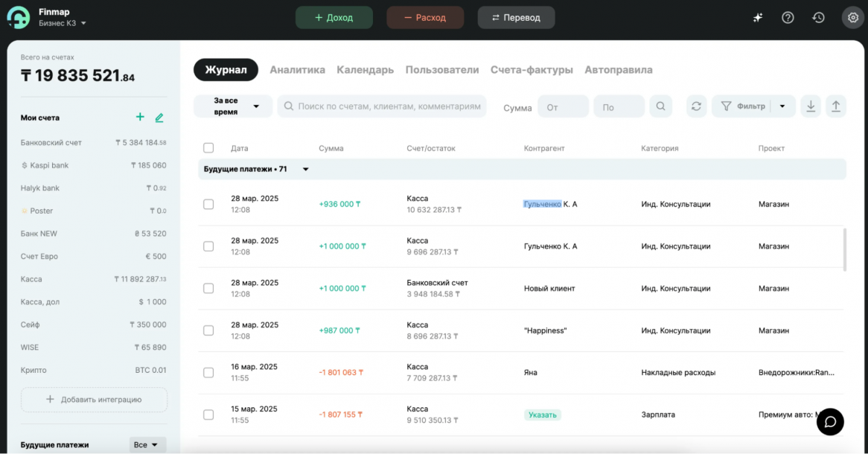Click the upload import icon
868x454 pixels.
click(836, 106)
